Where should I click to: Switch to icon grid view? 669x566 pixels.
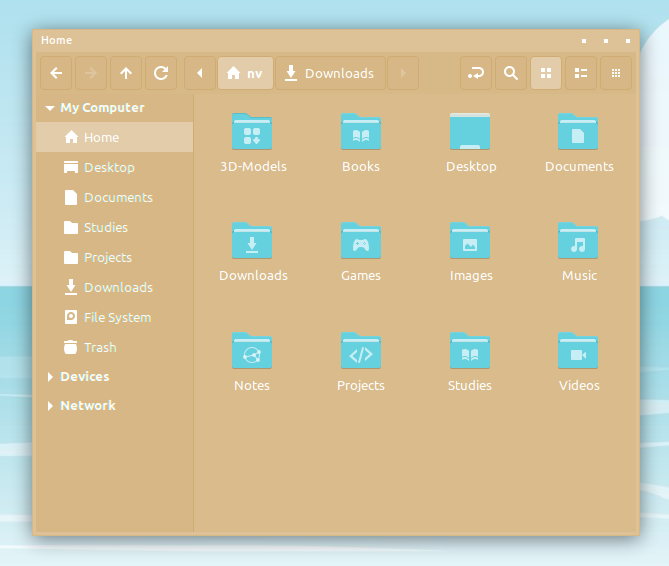point(546,73)
